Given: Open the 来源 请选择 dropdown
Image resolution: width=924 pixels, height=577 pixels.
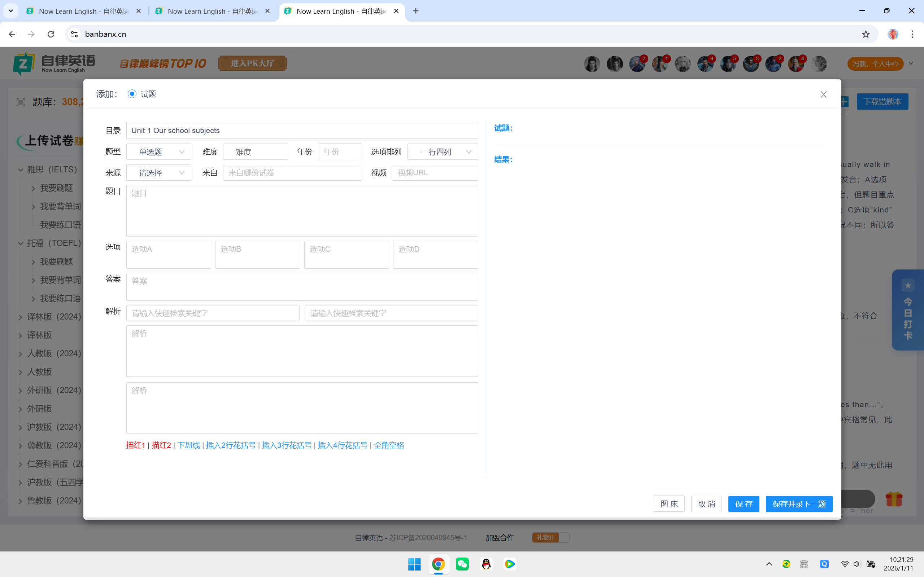Looking at the screenshot, I should (x=158, y=173).
